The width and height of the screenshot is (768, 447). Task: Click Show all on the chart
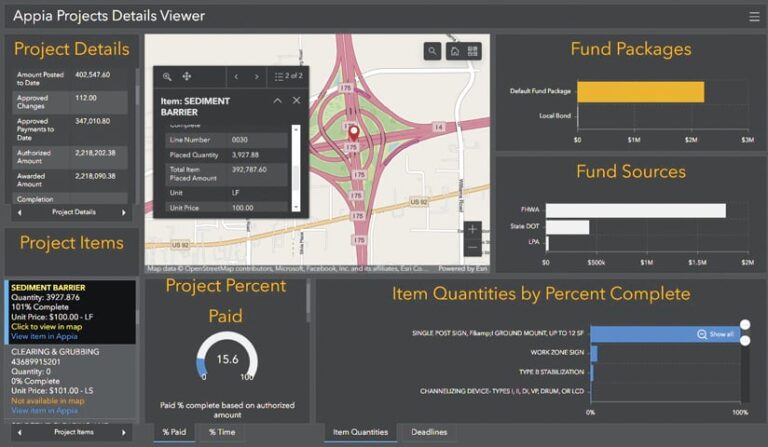click(716, 334)
